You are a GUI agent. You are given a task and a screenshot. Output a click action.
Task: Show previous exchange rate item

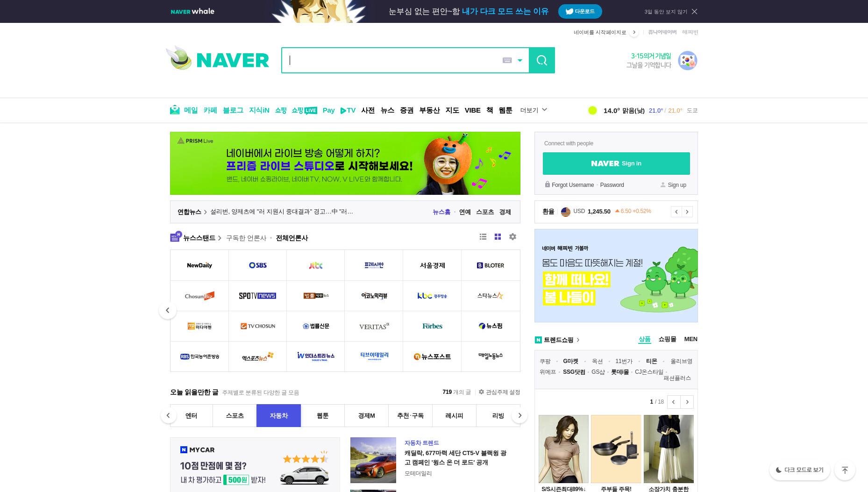(x=676, y=212)
